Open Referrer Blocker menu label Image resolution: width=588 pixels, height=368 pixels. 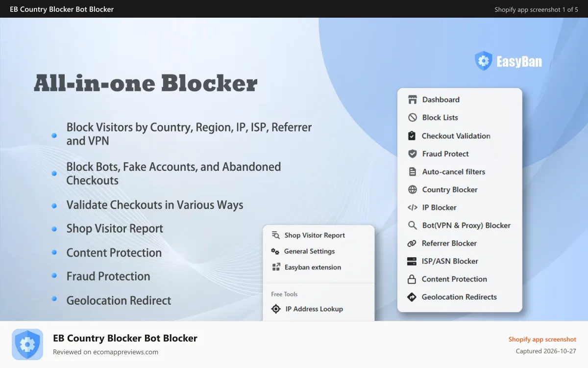[449, 243]
